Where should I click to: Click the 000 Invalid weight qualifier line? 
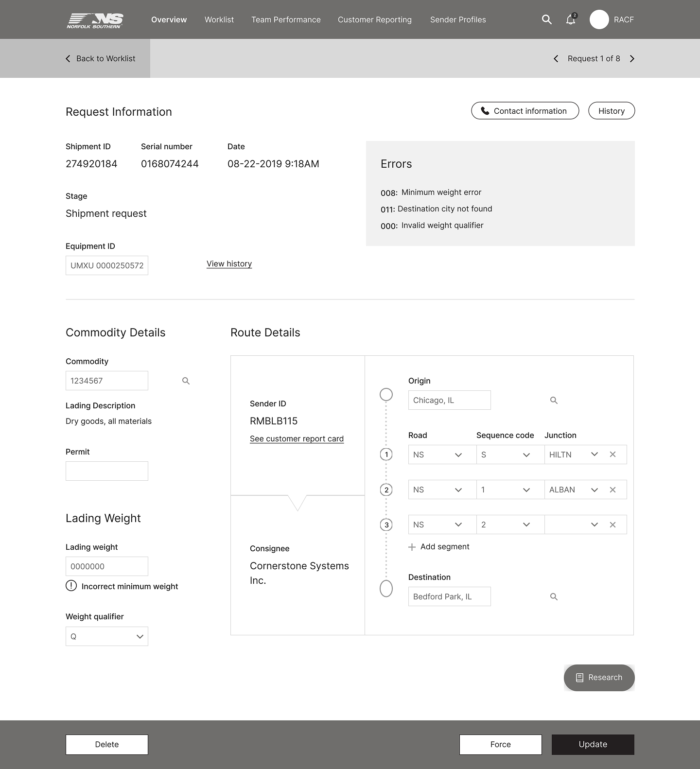pyautogui.click(x=432, y=226)
